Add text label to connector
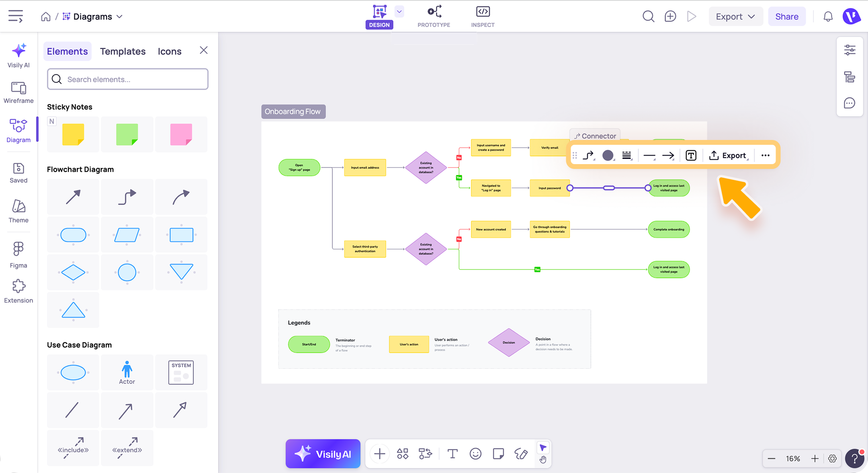This screenshot has height=473, width=868. coord(691,155)
